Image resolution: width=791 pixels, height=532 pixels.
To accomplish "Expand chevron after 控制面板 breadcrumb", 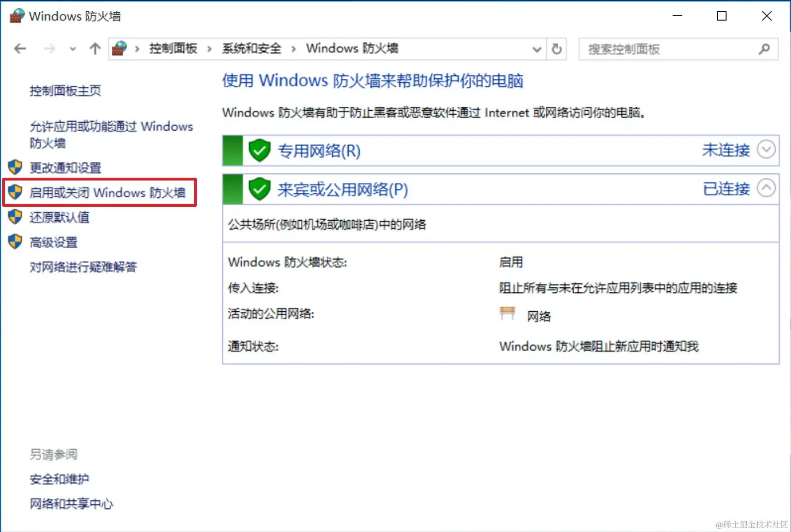I will [209, 49].
